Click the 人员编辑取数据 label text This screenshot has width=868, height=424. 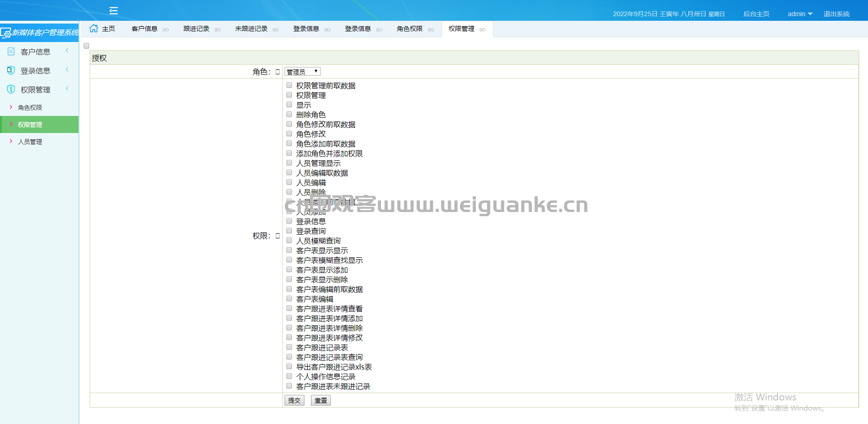point(322,173)
